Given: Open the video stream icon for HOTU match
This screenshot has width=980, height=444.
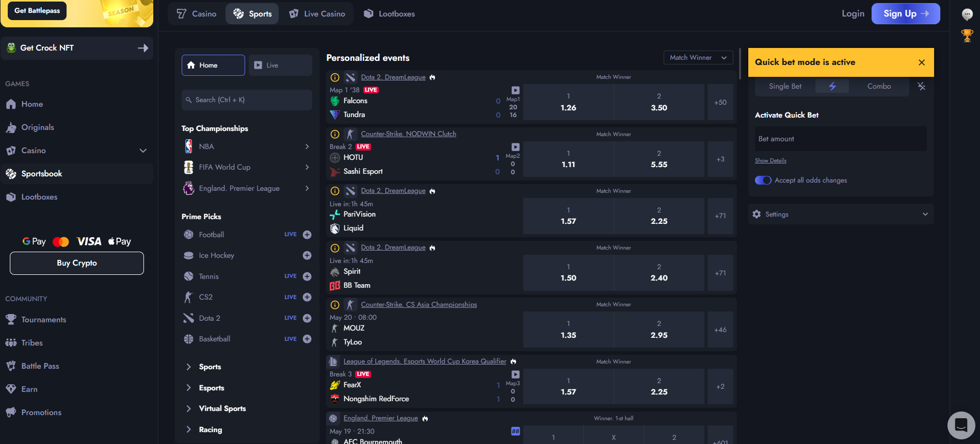Looking at the screenshot, I should 515,147.
